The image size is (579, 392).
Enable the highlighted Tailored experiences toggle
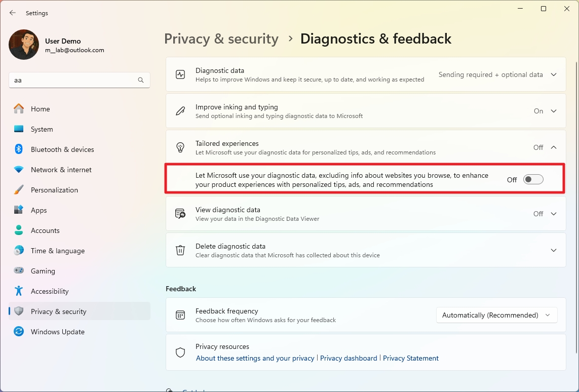click(533, 179)
